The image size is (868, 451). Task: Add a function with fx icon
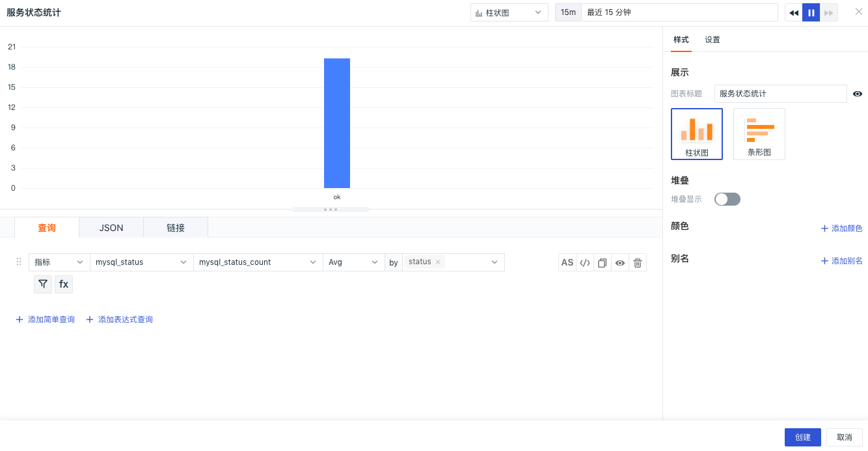pyautogui.click(x=64, y=284)
